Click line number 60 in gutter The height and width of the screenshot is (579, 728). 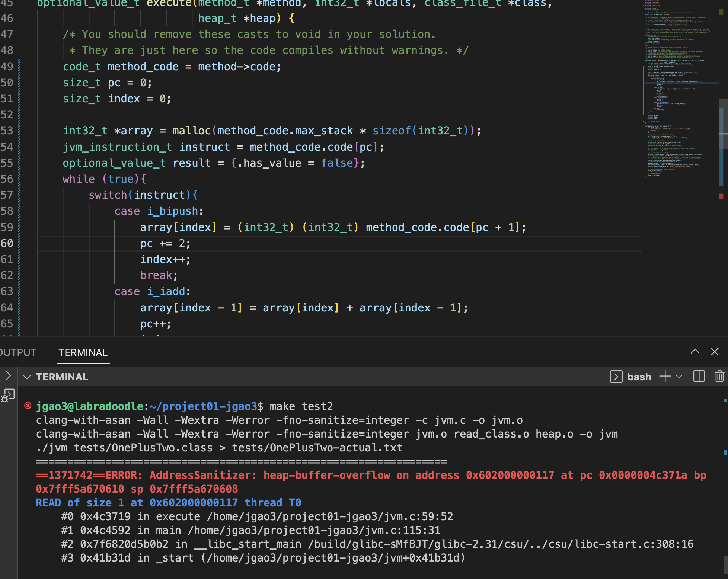(x=7, y=243)
